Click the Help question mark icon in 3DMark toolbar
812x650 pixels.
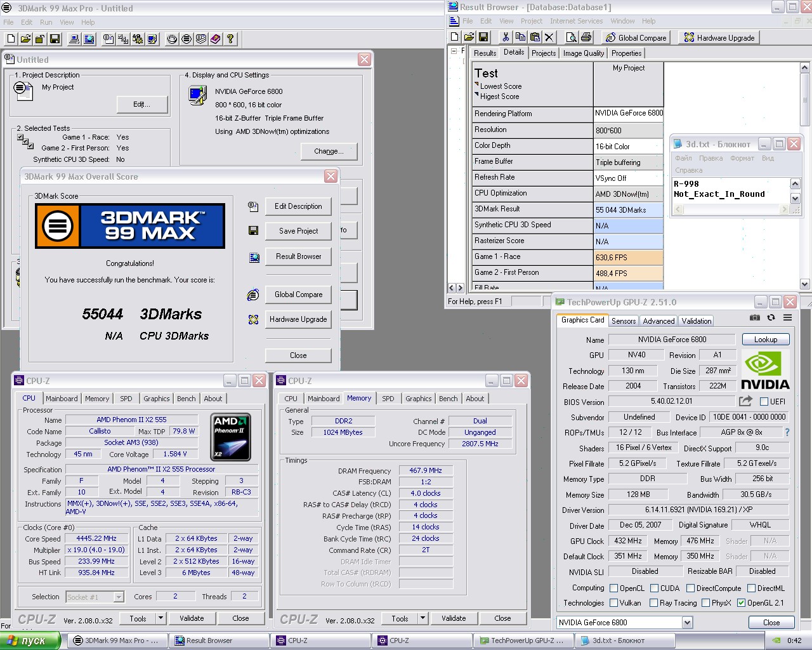pos(230,39)
